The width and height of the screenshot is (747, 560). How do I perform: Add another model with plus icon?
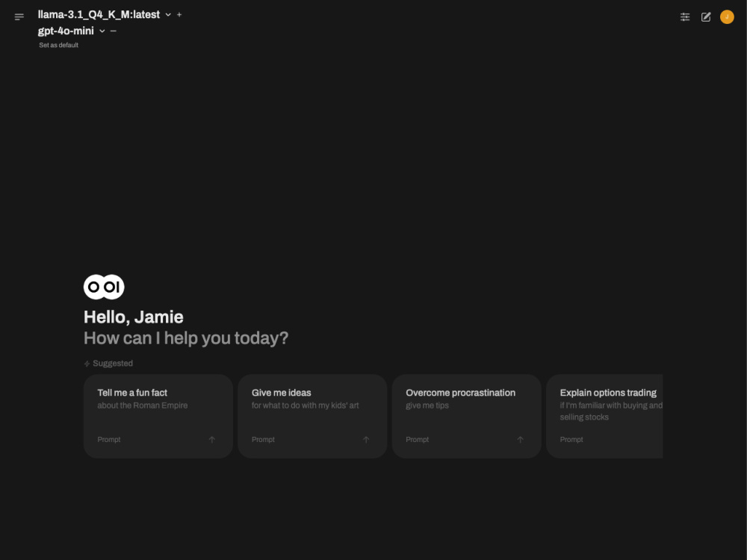pyautogui.click(x=179, y=15)
